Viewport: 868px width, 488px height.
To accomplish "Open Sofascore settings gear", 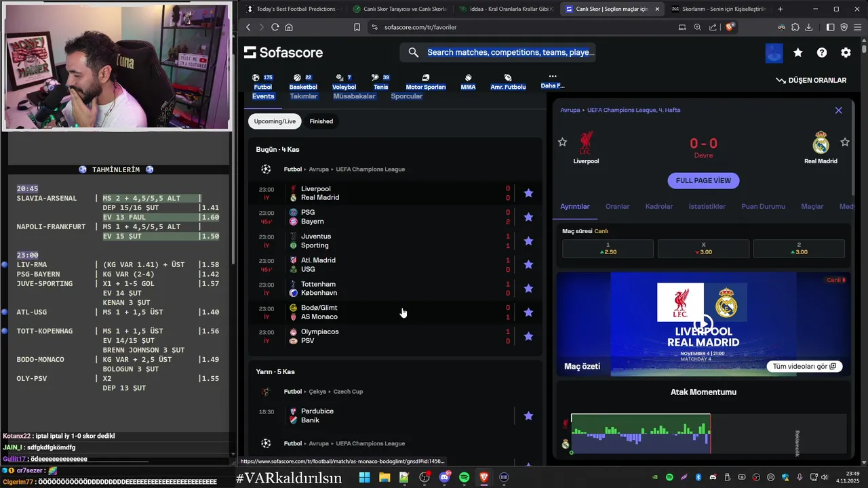I will tap(846, 53).
